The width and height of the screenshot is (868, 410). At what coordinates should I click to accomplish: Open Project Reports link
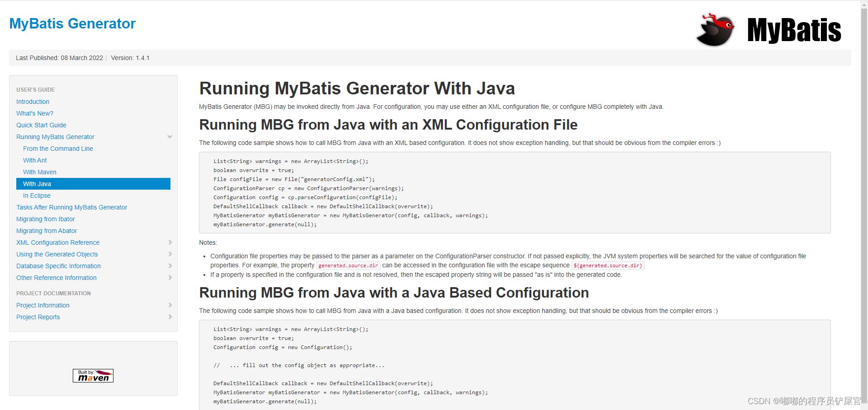[38, 317]
